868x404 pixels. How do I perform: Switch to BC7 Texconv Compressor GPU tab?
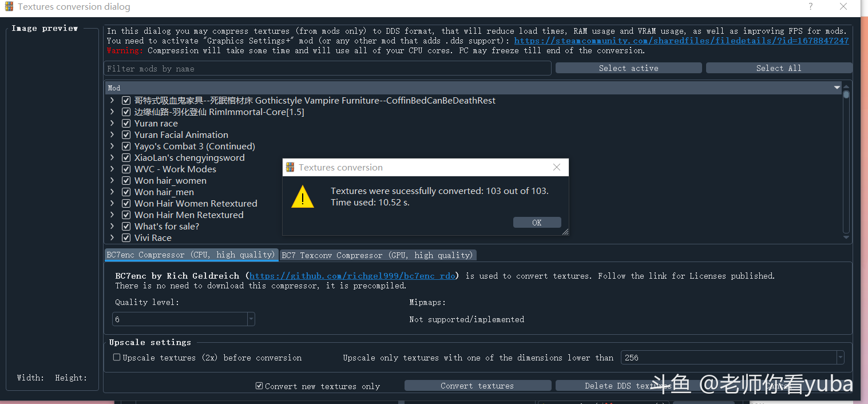(x=378, y=255)
